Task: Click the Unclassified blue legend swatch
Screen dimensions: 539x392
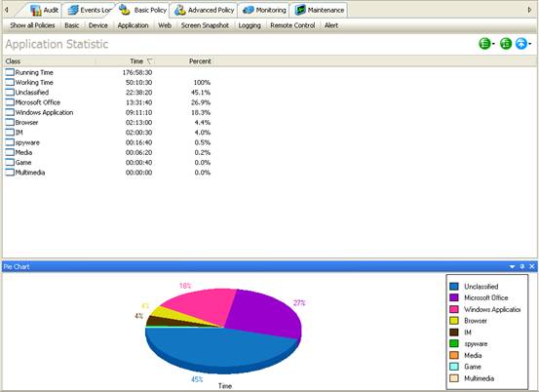Action: click(454, 287)
